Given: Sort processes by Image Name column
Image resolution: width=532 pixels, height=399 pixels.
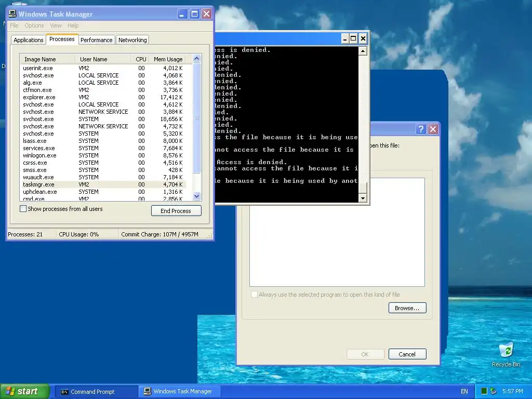Looking at the screenshot, I should tap(47, 59).
